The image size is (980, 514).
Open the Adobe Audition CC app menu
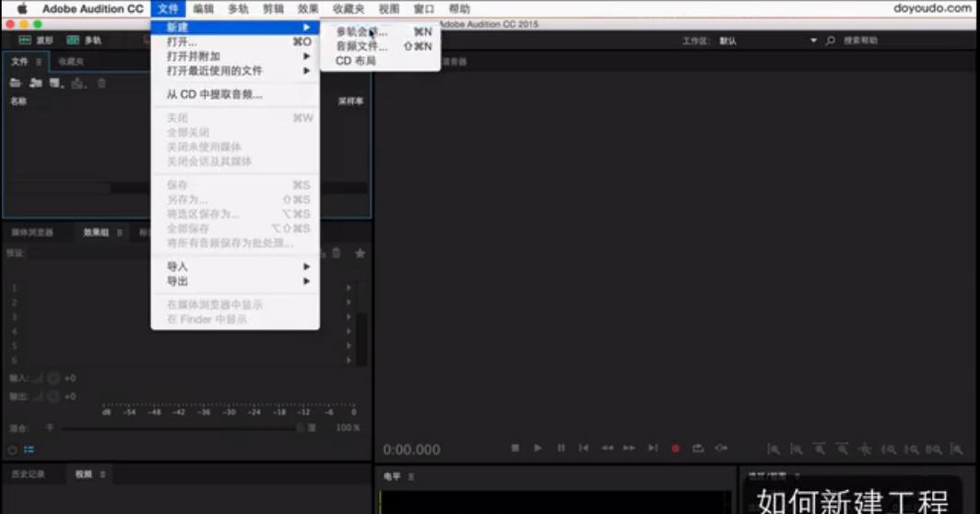[x=92, y=8]
